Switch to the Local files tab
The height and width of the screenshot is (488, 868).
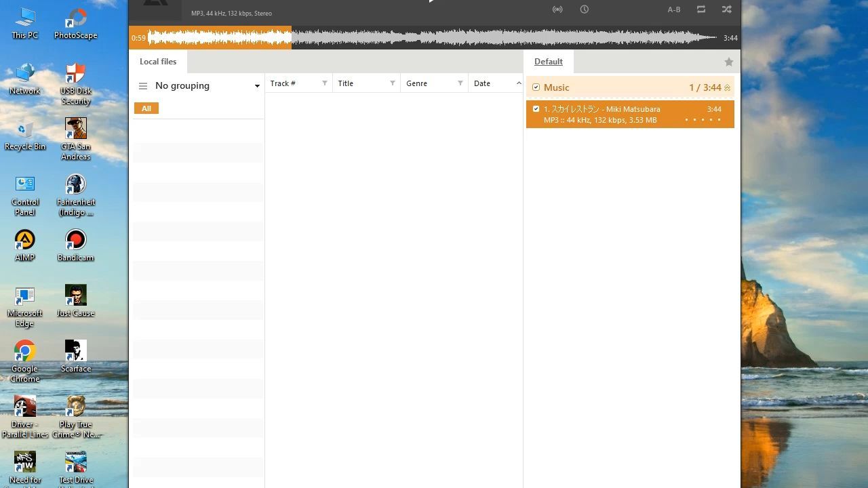(158, 62)
